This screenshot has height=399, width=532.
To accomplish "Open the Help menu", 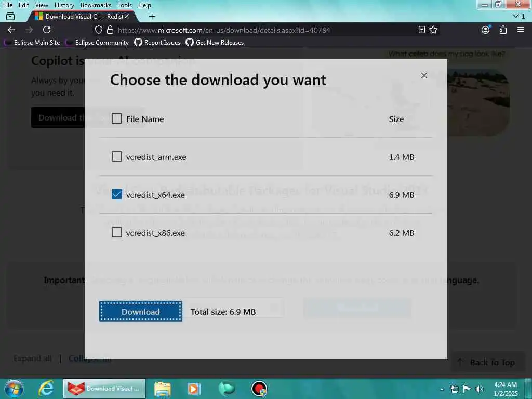I will coord(144,5).
